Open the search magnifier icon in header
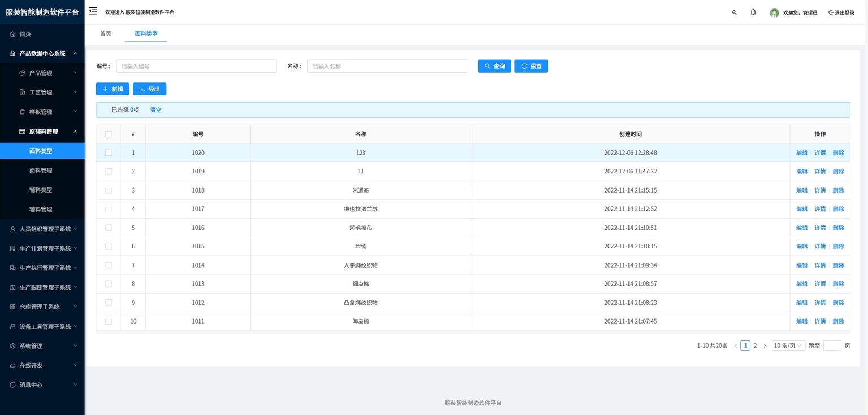 [x=734, y=12]
